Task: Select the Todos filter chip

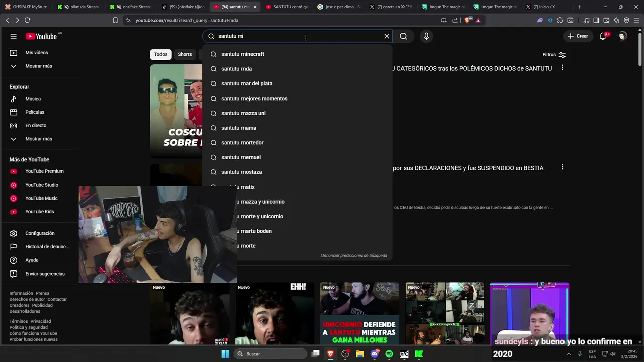Action: tap(160, 54)
